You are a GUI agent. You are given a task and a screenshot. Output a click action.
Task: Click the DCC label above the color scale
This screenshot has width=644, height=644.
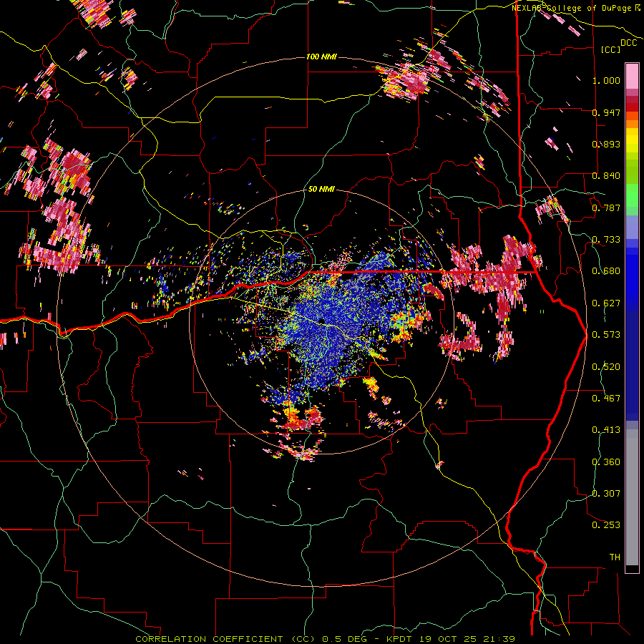(x=629, y=43)
